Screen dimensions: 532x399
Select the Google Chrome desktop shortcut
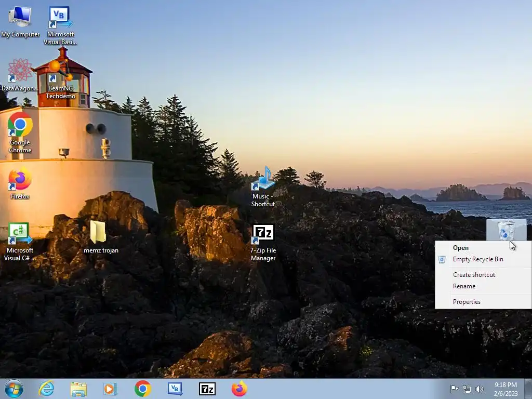tap(20, 132)
